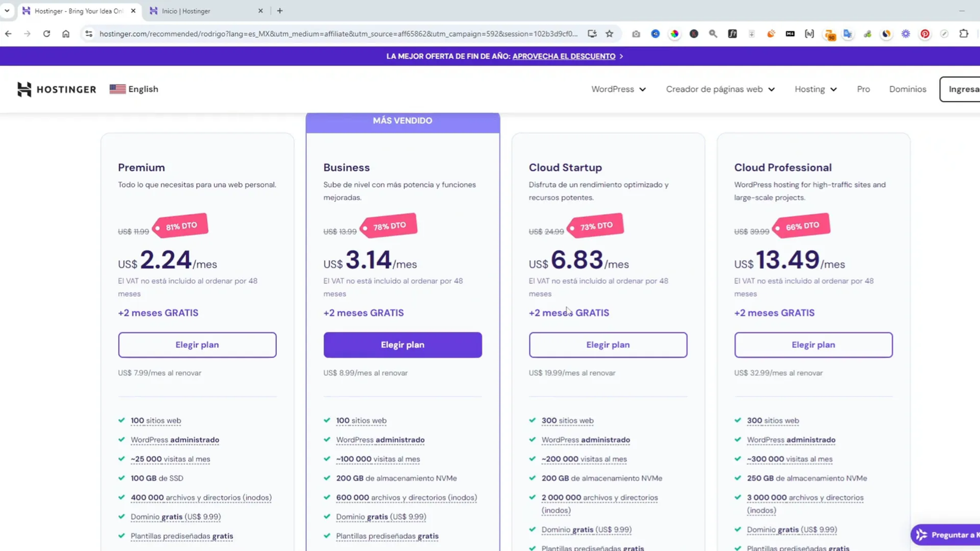The width and height of the screenshot is (980, 551).
Task: Click the camera extension icon in toolbar
Action: [x=636, y=34]
